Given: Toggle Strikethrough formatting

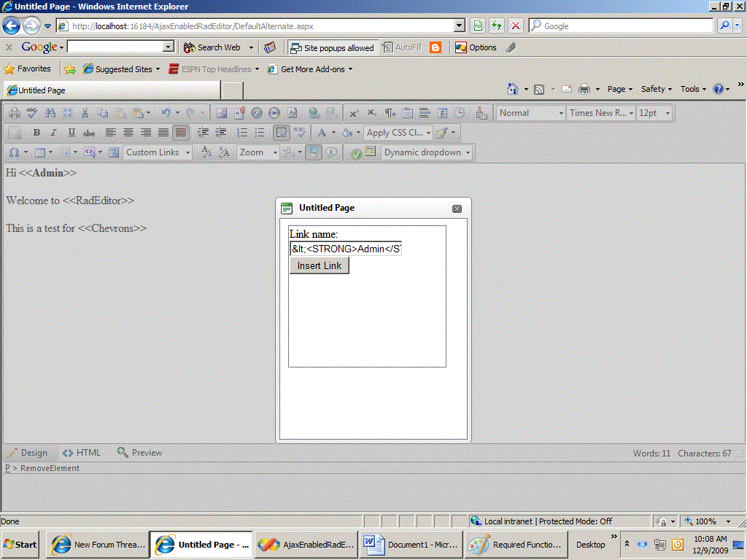Looking at the screenshot, I should click(89, 133).
